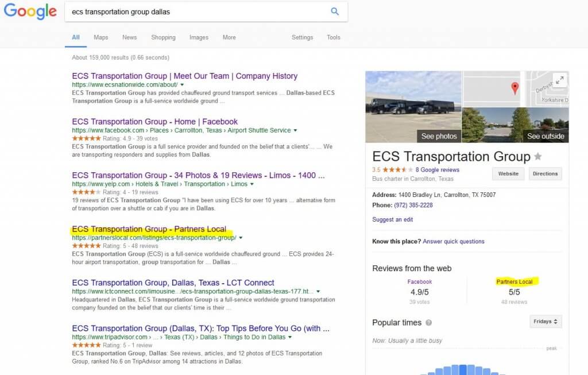Open the Popular times help icon
This screenshot has height=375, width=588.
tap(429, 323)
